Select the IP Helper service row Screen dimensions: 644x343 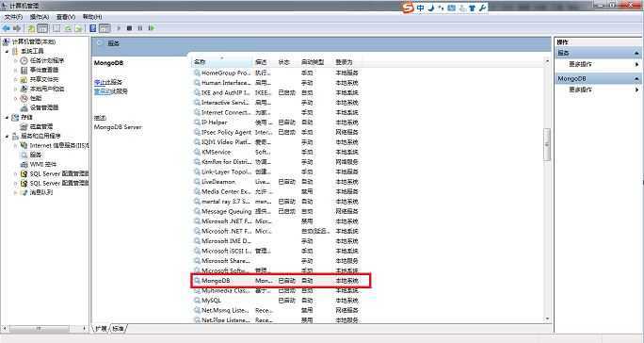click(x=277, y=122)
